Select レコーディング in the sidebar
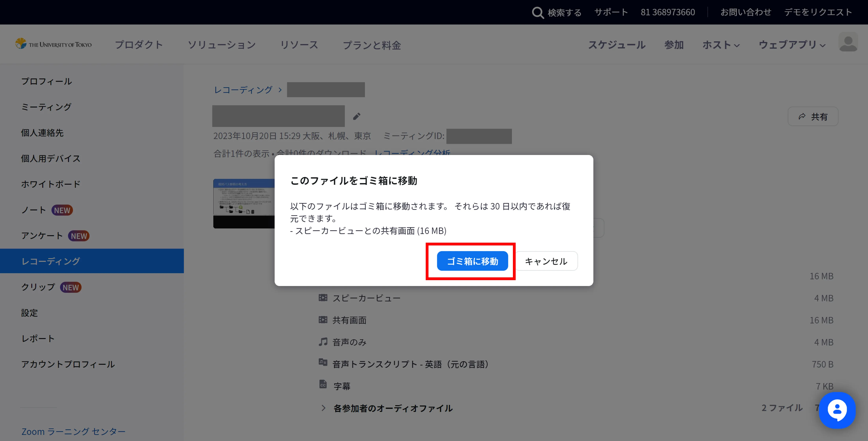This screenshot has height=441, width=868. click(x=51, y=261)
